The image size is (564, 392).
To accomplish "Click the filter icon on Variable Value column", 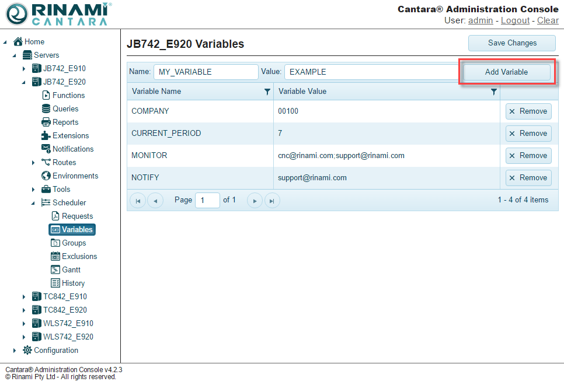I will click(x=494, y=92).
